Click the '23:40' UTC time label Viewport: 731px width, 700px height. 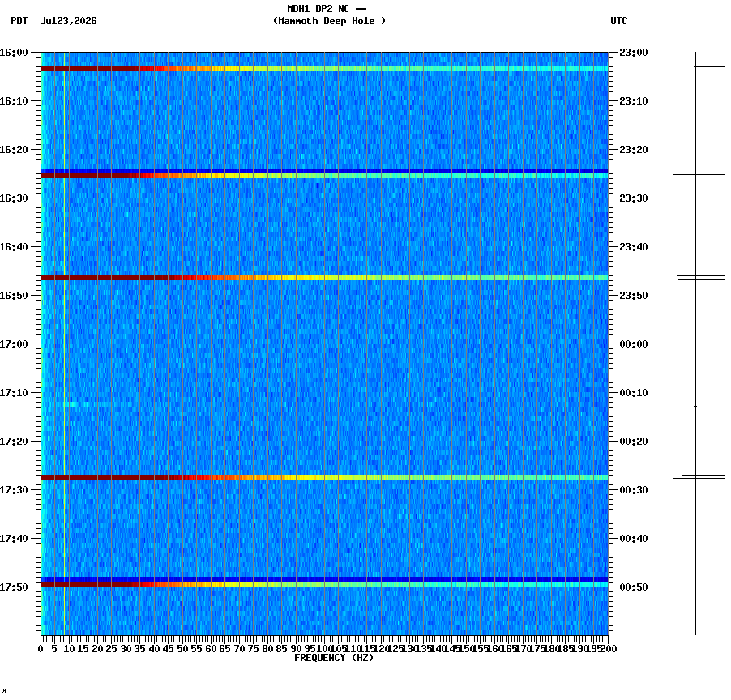tap(634, 247)
